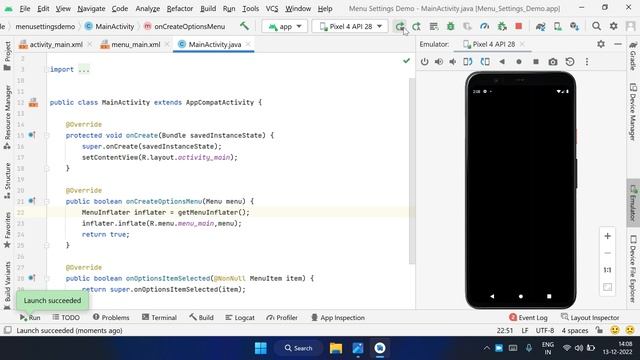Click the Debug app bug icon
The height and width of the screenshot is (360, 640).
click(x=451, y=27)
